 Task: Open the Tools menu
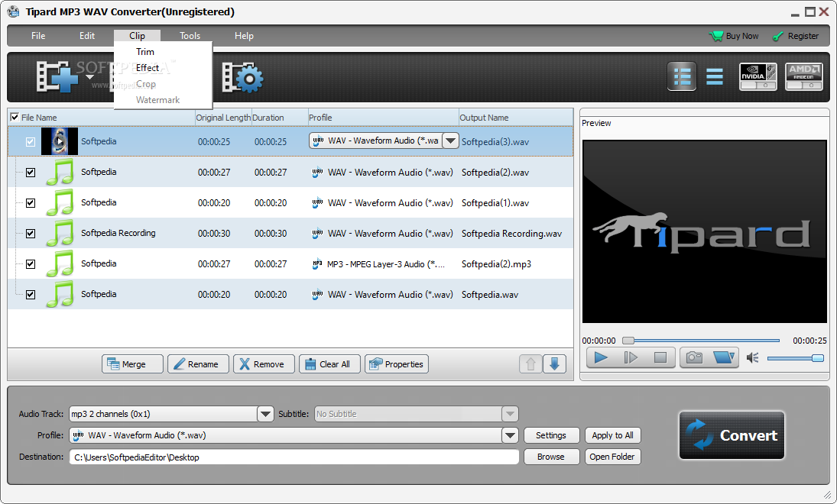pyautogui.click(x=190, y=36)
